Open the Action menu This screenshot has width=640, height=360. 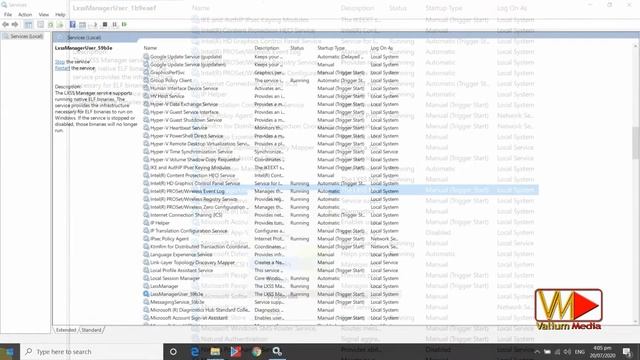25,15
